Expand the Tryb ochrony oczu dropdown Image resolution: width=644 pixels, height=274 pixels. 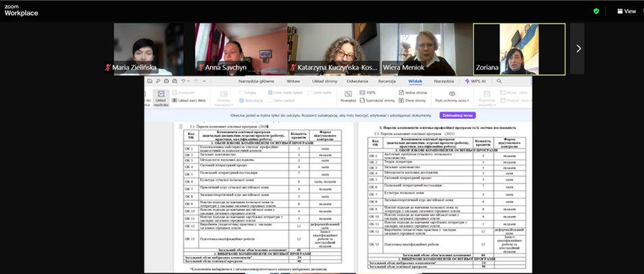[451, 101]
